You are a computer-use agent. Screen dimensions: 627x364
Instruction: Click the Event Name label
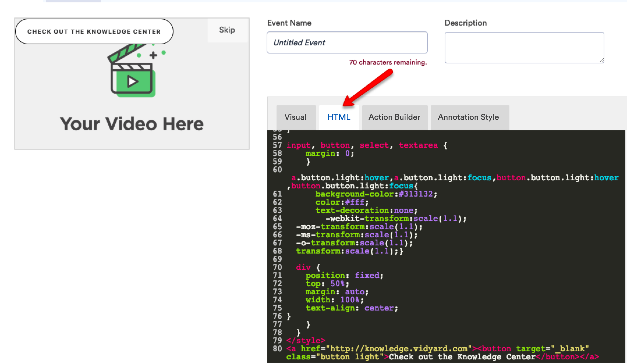pyautogui.click(x=289, y=23)
